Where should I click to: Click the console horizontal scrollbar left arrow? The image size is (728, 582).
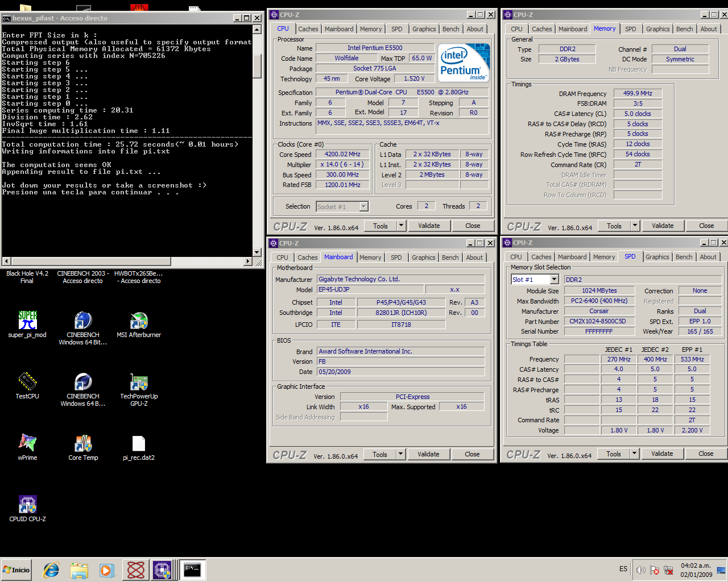click(x=6, y=261)
